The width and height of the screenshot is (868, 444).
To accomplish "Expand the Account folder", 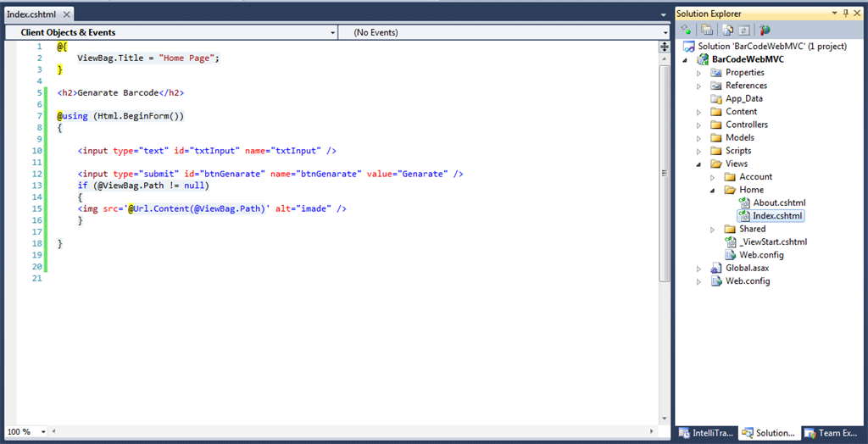I will [713, 176].
